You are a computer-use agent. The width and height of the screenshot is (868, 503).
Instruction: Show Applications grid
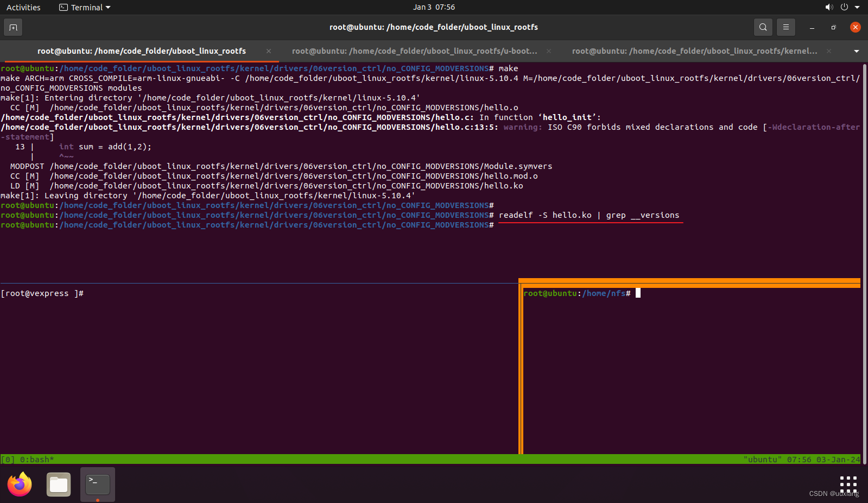848,485
